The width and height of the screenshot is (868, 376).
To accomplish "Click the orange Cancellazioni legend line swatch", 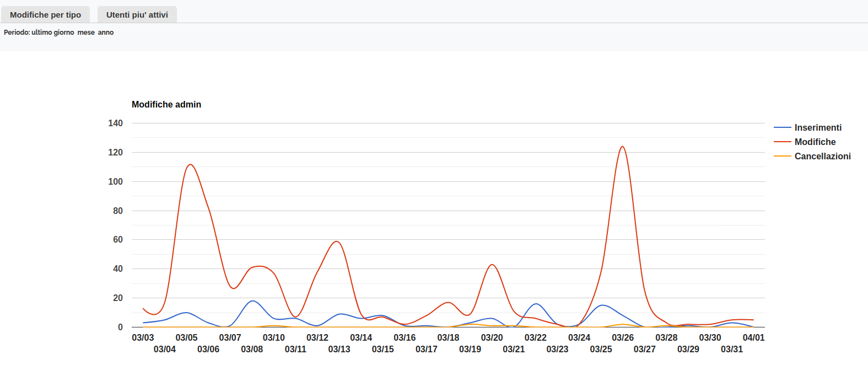I will [782, 156].
